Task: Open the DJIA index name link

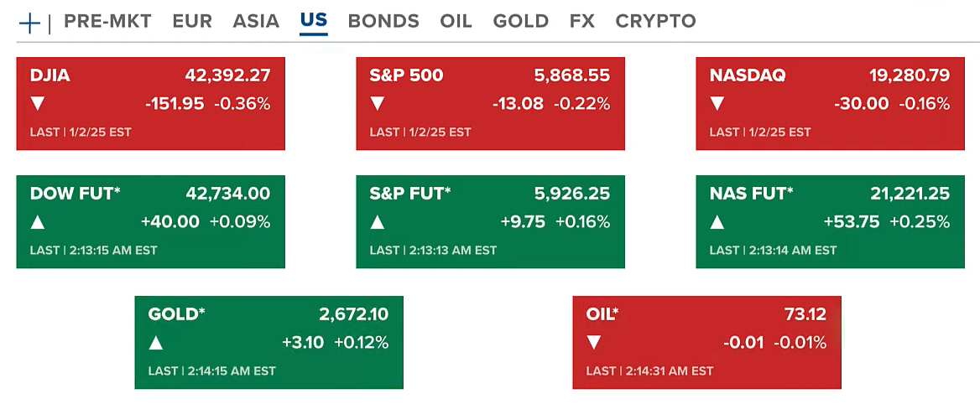Action: coord(50,75)
